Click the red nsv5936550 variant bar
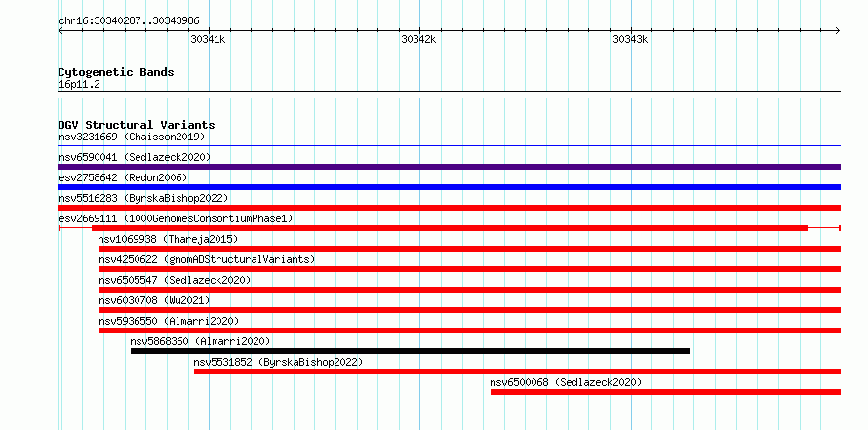The width and height of the screenshot is (868, 430). [x=470, y=331]
